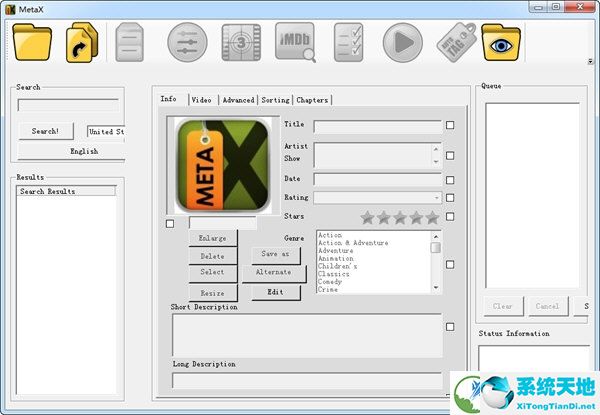Image resolution: width=600 pixels, height=415 pixels.
Task: Click the sliders settings toolbar icon
Action: 187,42
